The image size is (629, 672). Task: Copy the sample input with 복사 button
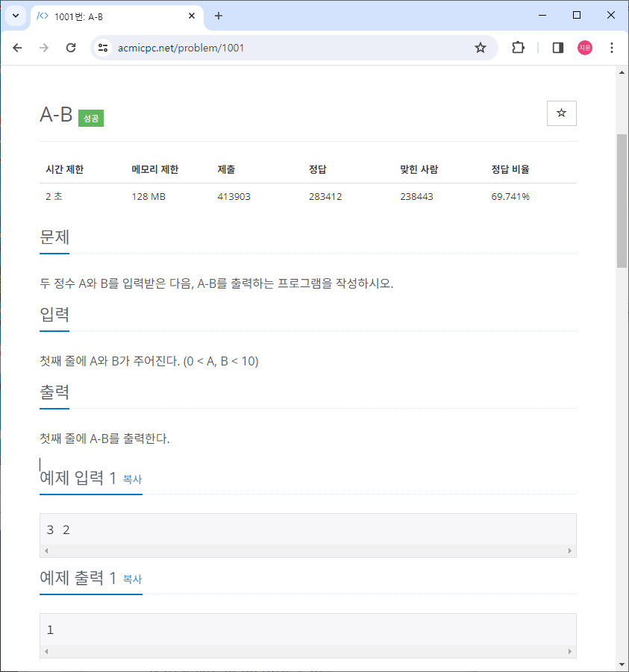[x=132, y=480]
